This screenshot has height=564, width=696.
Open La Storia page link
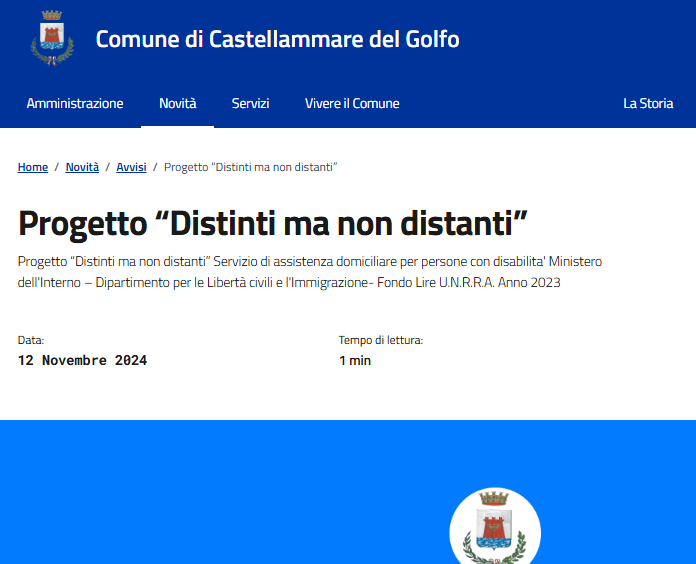[648, 103]
